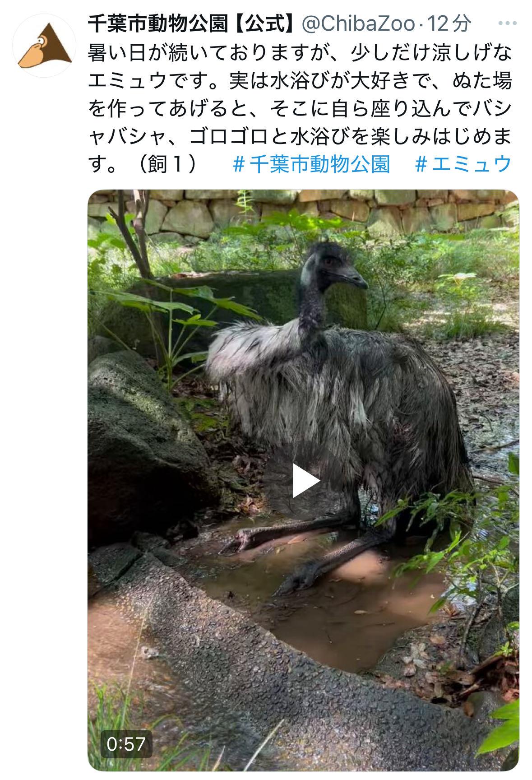Open the three-dot more options menu

(x=507, y=23)
